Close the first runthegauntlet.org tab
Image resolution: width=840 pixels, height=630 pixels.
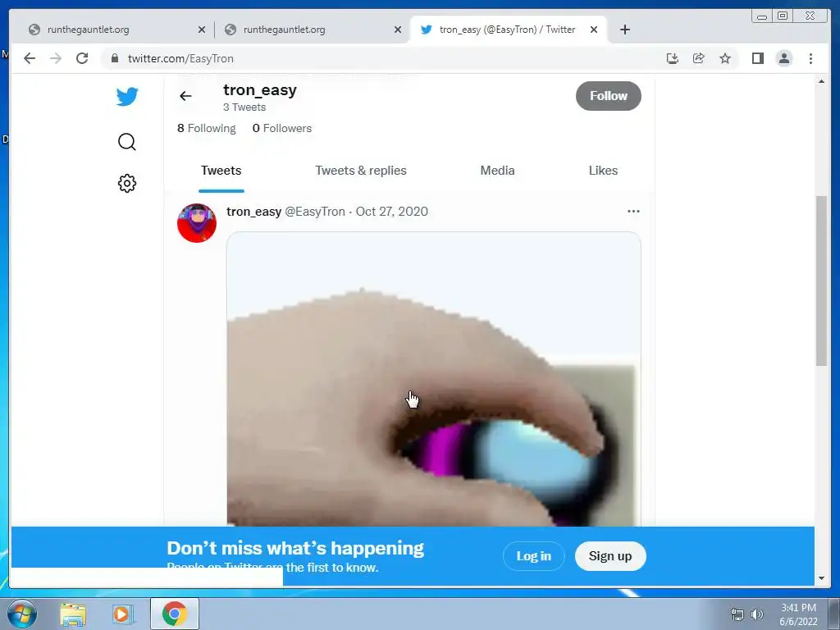click(x=202, y=30)
